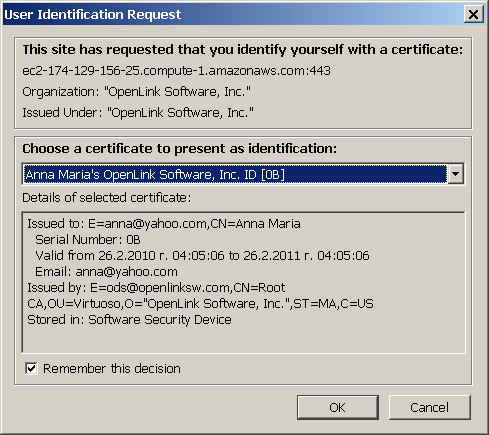Image resolution: width=489 pixels, height=435 pixels.
Task: Click the Issued Under OpenLink Software line
Action: tap(138, 113)
